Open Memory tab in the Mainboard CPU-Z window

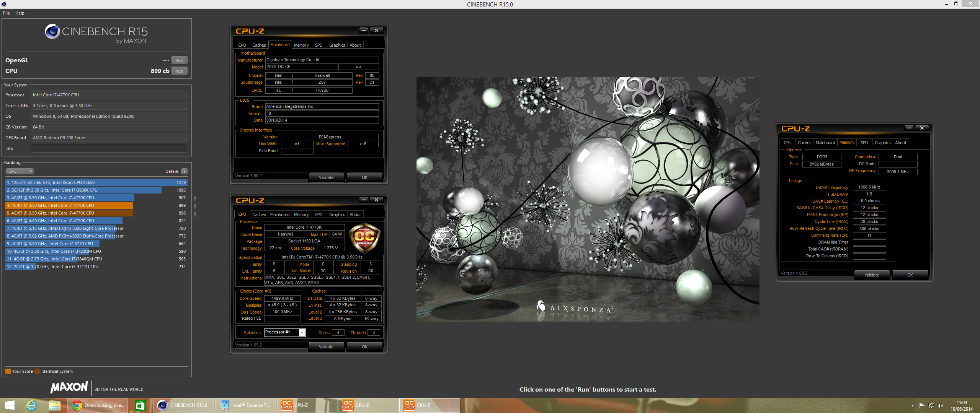click(x=301, y=45)
